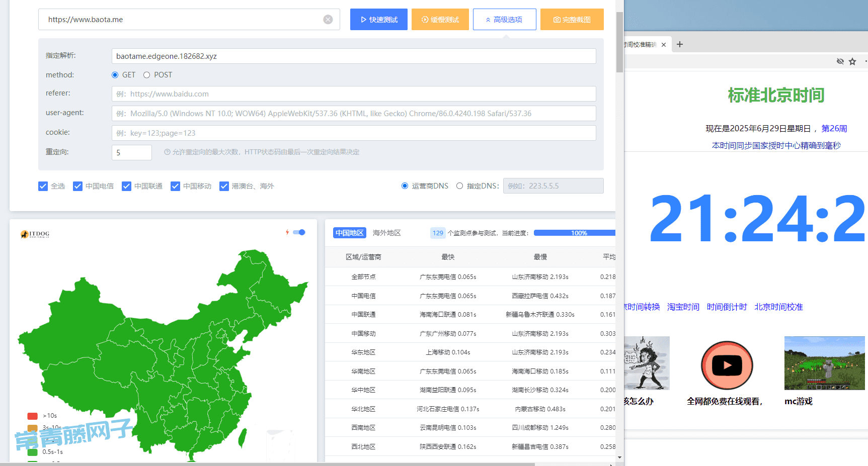This screenshot has height=466, width=868.
Task: Click the 最慢 column header
Action: [x=540, y=257]
